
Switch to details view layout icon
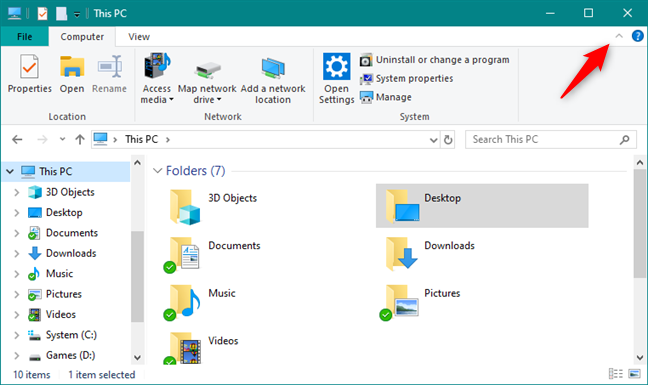[x=616, y=374]
